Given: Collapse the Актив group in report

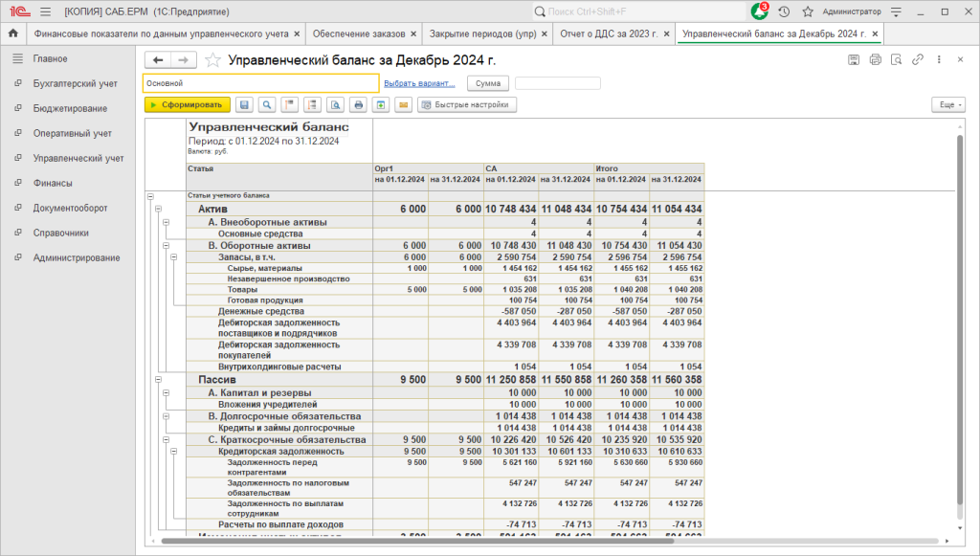Looking at the screenshot, I should click(158, 210).
